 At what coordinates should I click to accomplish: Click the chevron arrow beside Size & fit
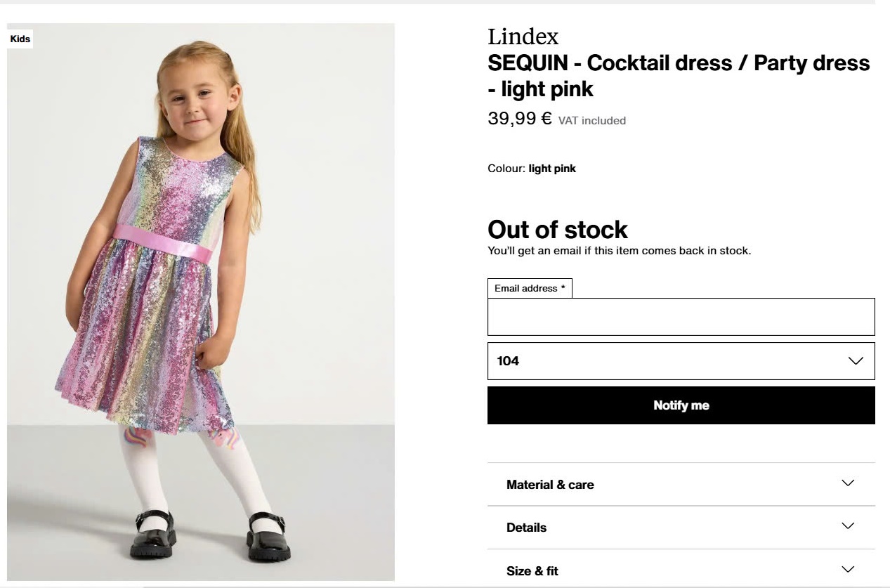click(848, 570)
